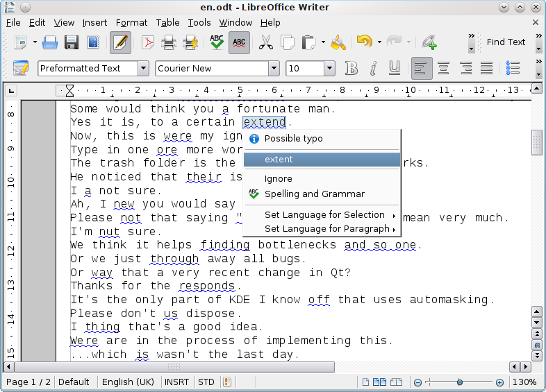Toggle Edit File mode button
Viewport: 546px width, 392px height.
(120, 43)
